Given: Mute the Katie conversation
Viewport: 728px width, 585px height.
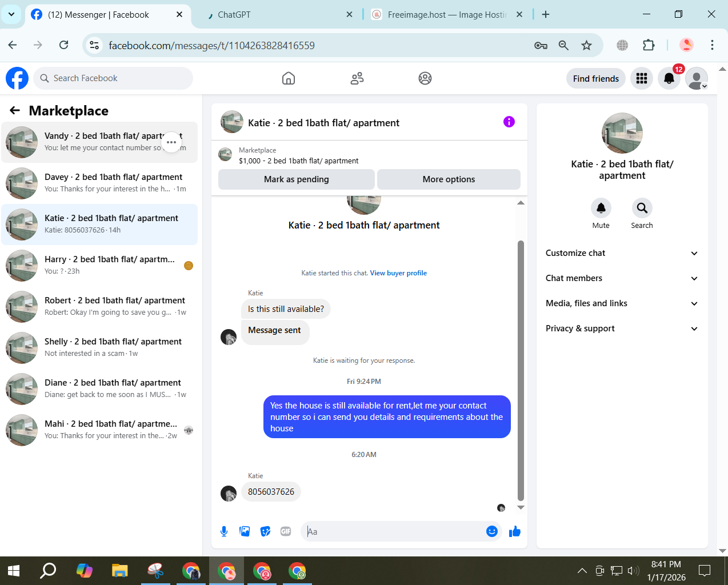Looking at the screenshot, I should [601, 208].
